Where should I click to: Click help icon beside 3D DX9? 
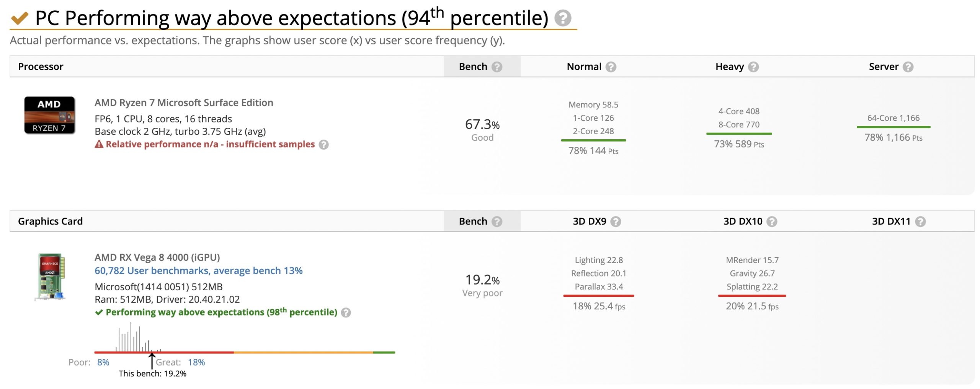click(616, 221)
